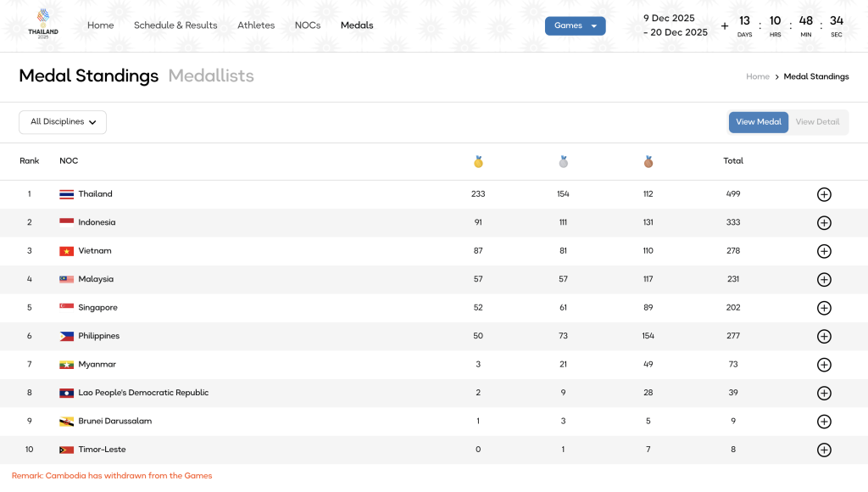Screen dimensions: 868x492
Task: Open Schedule & Results in navigation
Action: [x=175, y=25]
